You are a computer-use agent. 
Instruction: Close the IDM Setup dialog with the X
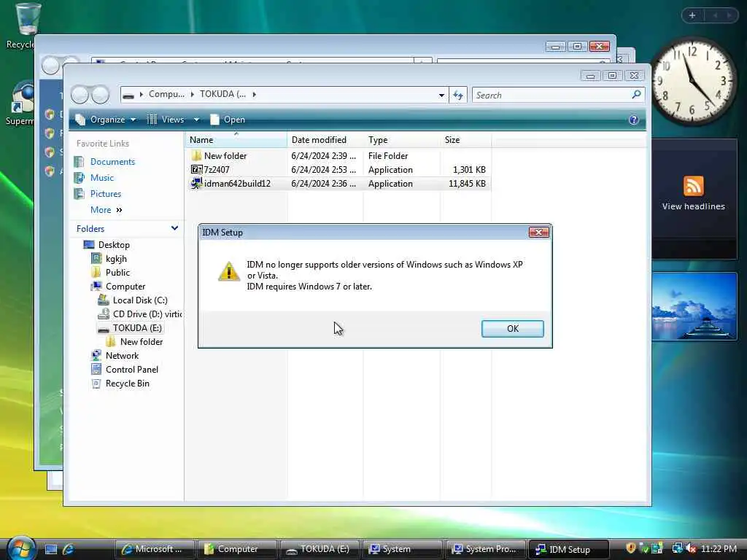(x=539, y=232)
